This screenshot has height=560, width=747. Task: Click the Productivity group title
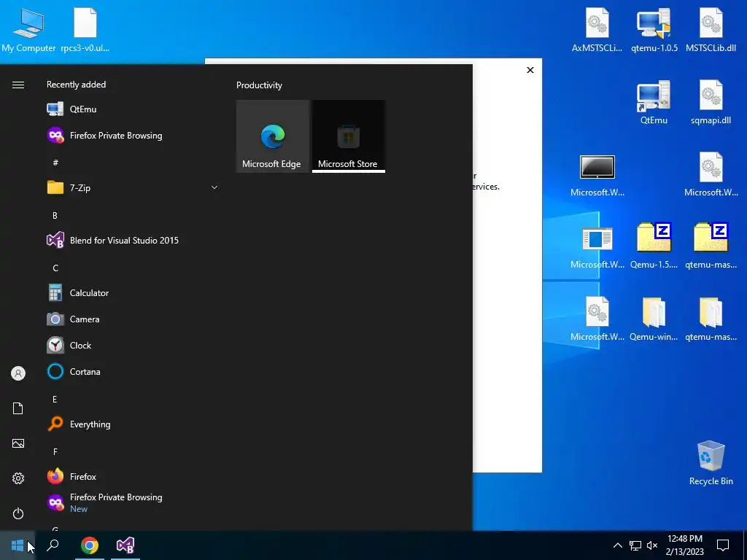[x=259, y=85]
